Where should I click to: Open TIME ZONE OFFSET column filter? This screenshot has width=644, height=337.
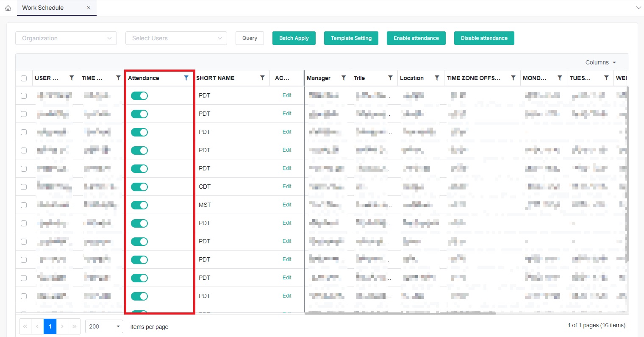pyautogui.click(x=513, y=78)
